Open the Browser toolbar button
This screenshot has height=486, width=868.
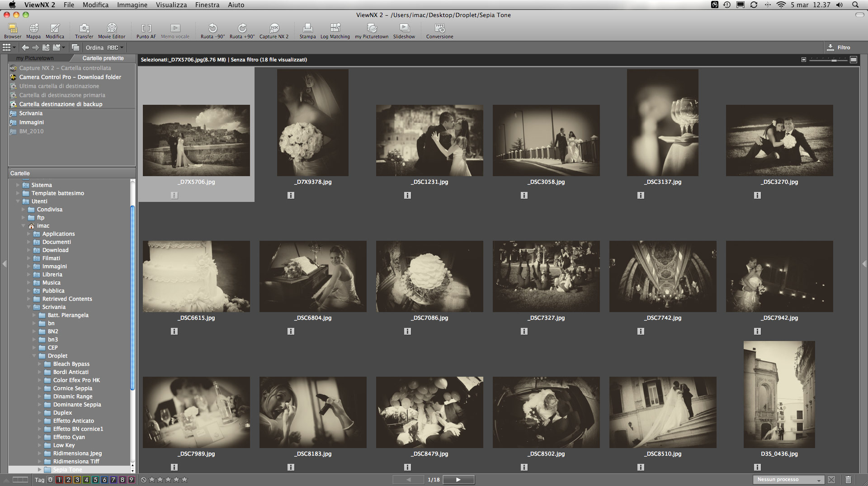[13, 31]
